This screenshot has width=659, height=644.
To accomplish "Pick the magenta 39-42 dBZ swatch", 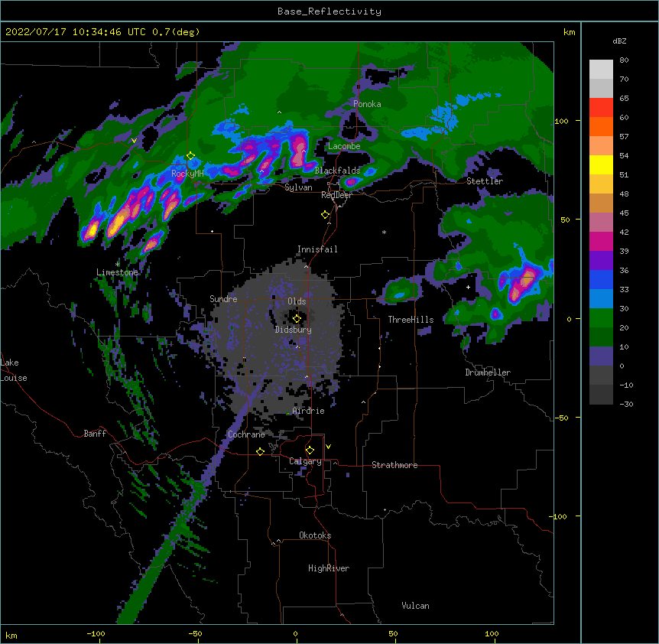I will tap(601, 241).
